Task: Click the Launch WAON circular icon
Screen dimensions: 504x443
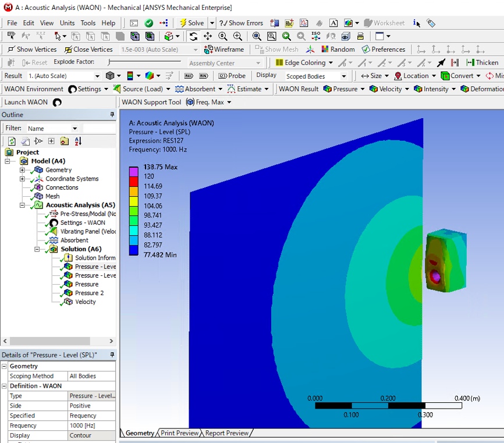Action: pos(57,102)
